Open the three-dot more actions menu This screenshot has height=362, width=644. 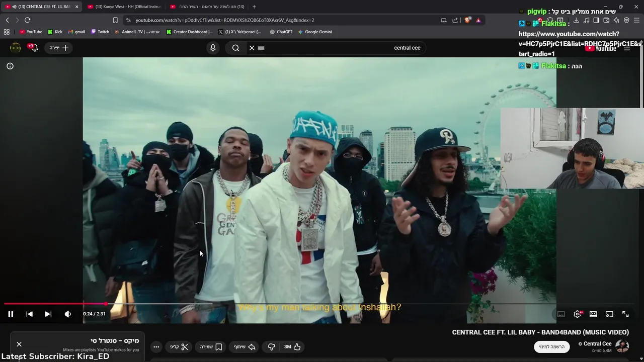tap(156, 346)
